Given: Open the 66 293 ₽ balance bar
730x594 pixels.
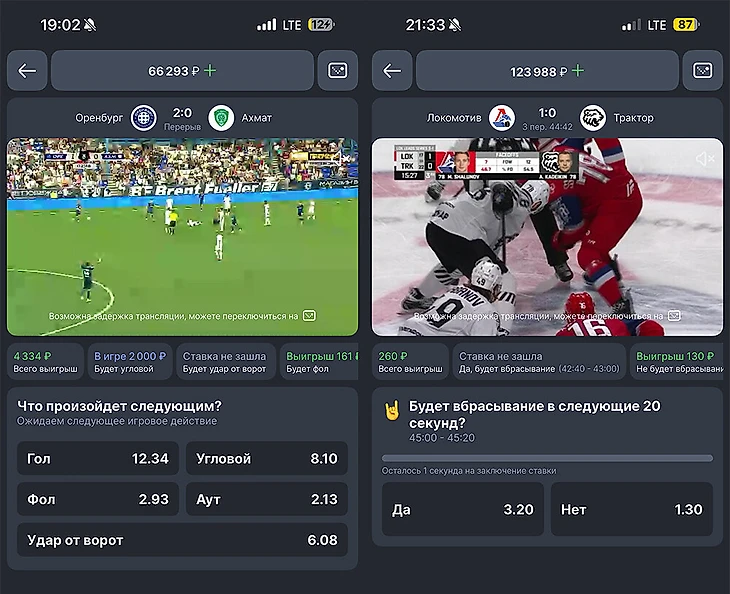Looking at the screenshot, I should (x=182, y=71).
